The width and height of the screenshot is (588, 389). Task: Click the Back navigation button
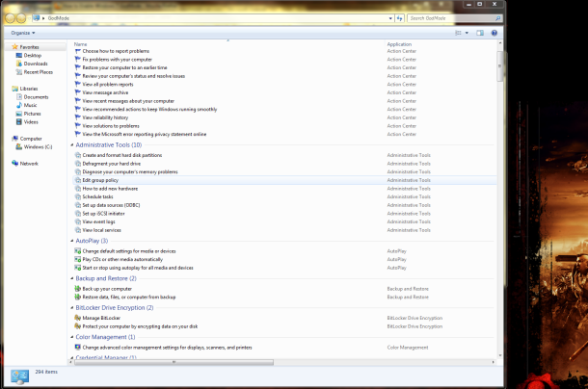[x=11, y=18]
